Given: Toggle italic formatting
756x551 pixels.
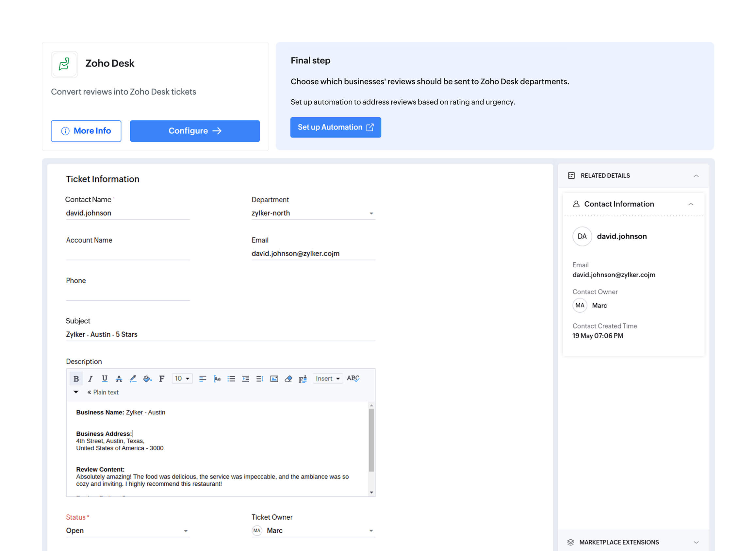Looking at the screenshot, I should click(90, 378).
